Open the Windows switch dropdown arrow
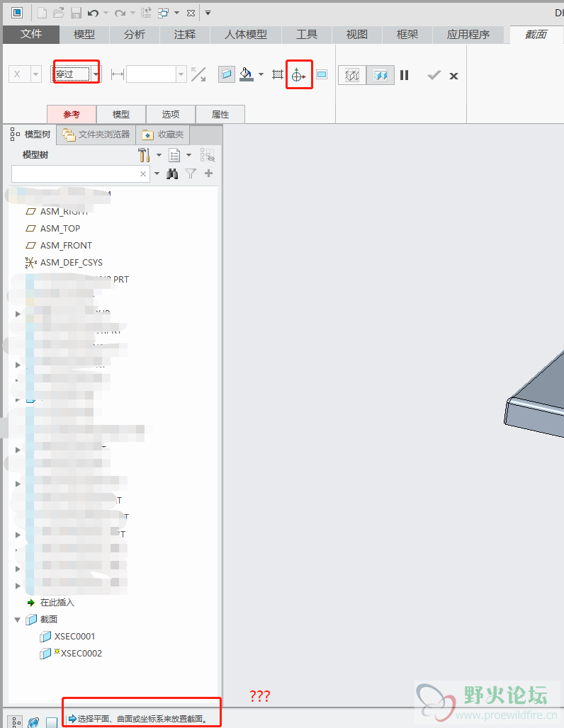Image resolution: width=564 pixels, height=728 pixels. click(x=176, y=13)
